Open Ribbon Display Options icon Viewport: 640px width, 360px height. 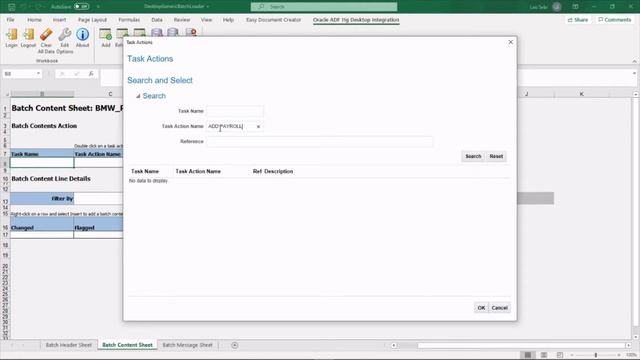(x=575, y=7)
